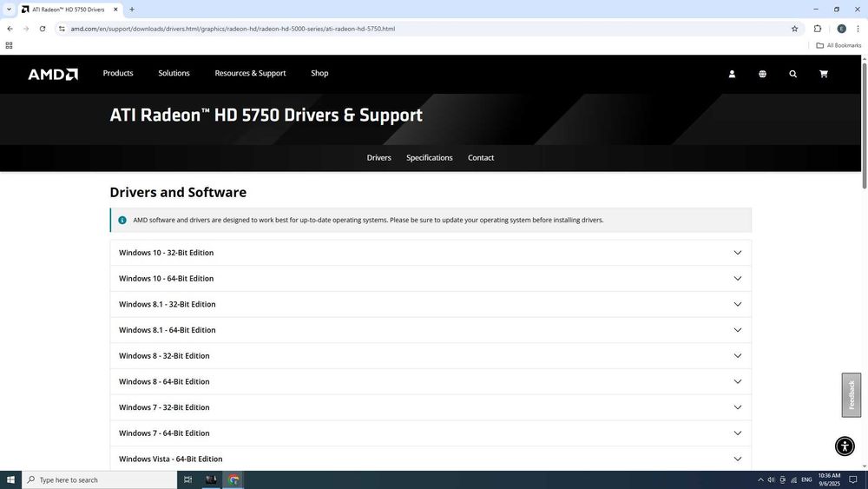The width and height of the screenshot is (868, 489).
Task: Go back to the previous page
Action: tap(10, 29)
